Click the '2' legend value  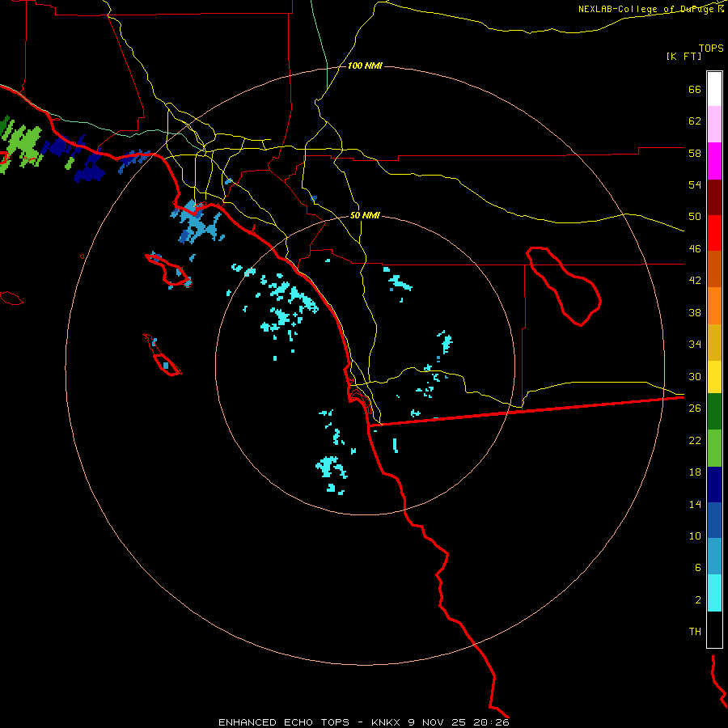pos(698,600)
